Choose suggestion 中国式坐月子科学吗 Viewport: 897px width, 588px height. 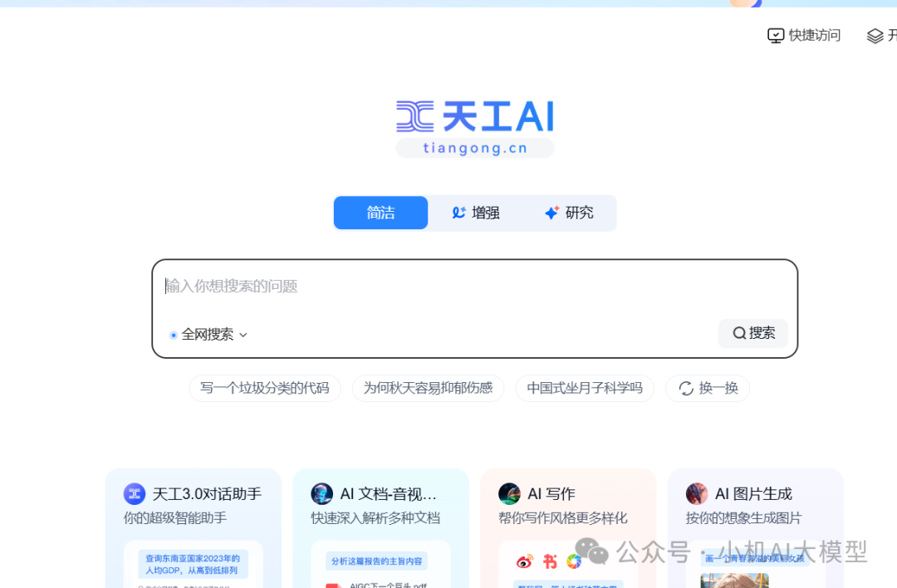(x=585, y=389)
